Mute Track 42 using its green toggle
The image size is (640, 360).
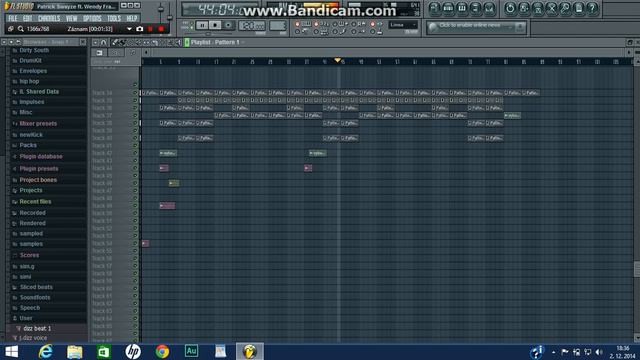pyautogui.click(x=135, y=153)
